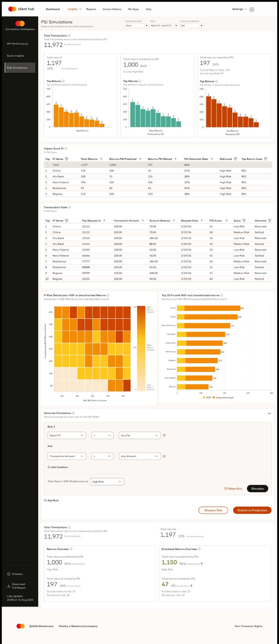279x644 pixels.
Task: Open the user profile icon
Action: (x=252, y=9)
